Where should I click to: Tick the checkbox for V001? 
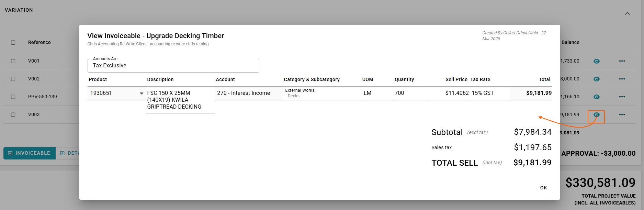point(13,61)
